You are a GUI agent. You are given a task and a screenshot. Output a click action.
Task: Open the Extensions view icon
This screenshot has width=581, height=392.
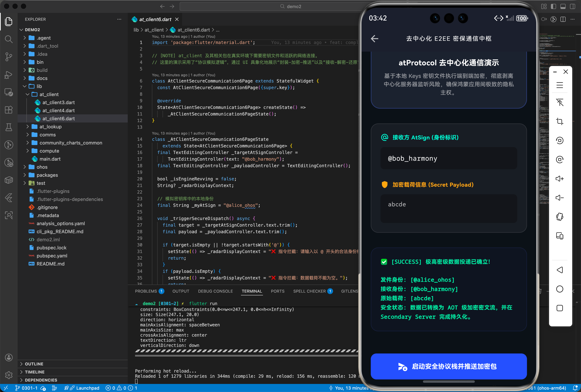(x=9, y=110)
